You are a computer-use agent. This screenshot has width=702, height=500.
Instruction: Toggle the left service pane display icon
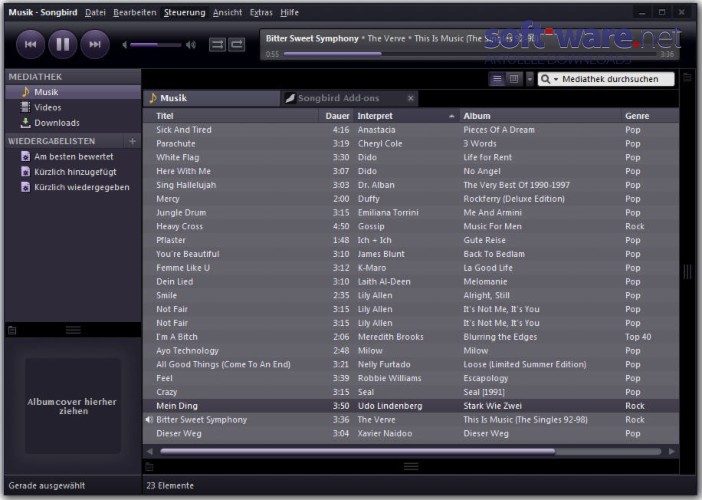tap(12, 330)
